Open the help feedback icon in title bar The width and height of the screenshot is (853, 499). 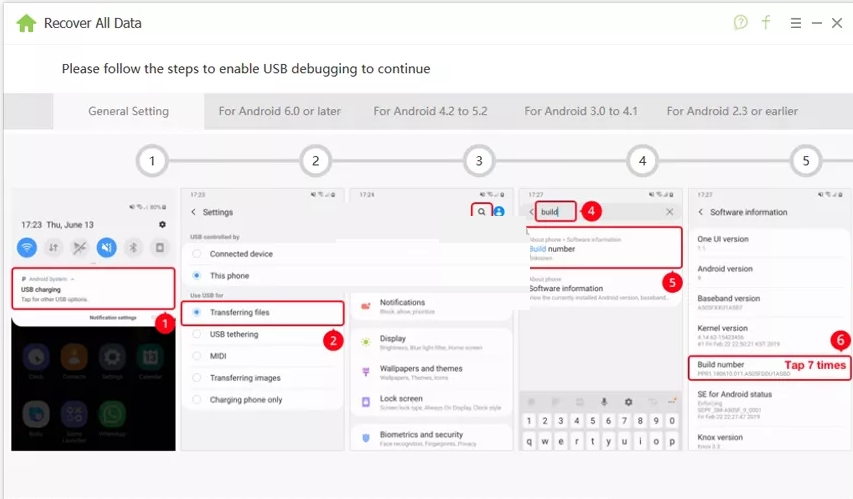pyautogui.click(x=740, y=22)
